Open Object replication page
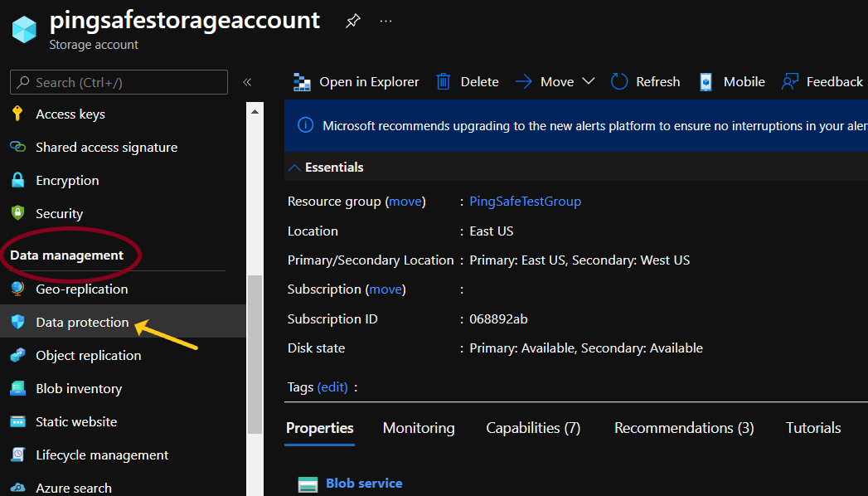Image resolution: width=868 pixels, height=496 pixels. pyautogui.click(x=88, y=356)
